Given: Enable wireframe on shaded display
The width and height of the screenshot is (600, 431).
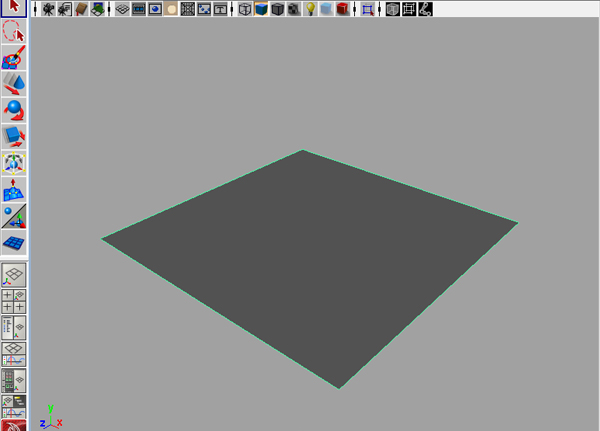Looking at the screenshot, I should click(277, 9).
